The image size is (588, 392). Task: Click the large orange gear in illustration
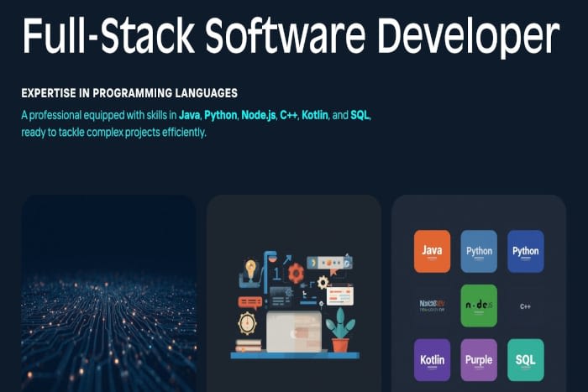(296, 273)
